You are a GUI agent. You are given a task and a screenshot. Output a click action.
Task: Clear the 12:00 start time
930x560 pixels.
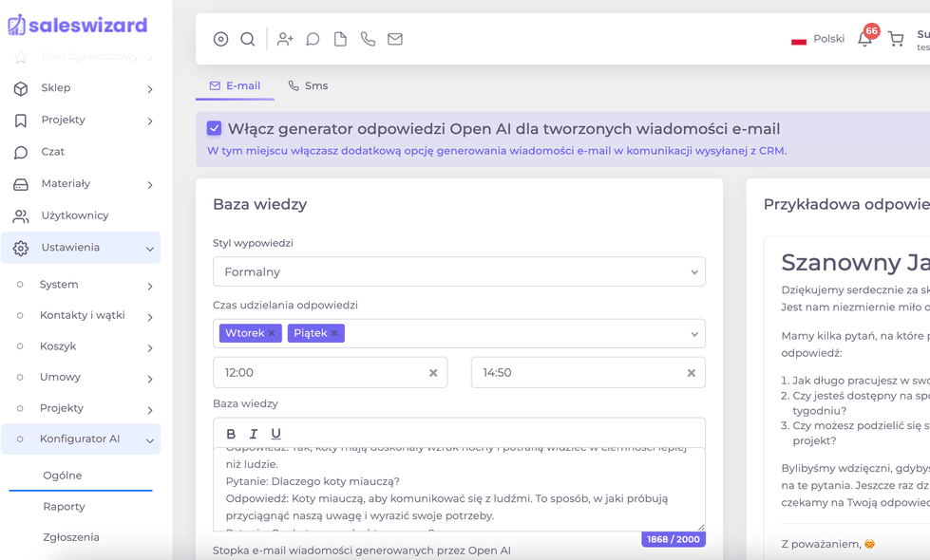tap(433, 373)
